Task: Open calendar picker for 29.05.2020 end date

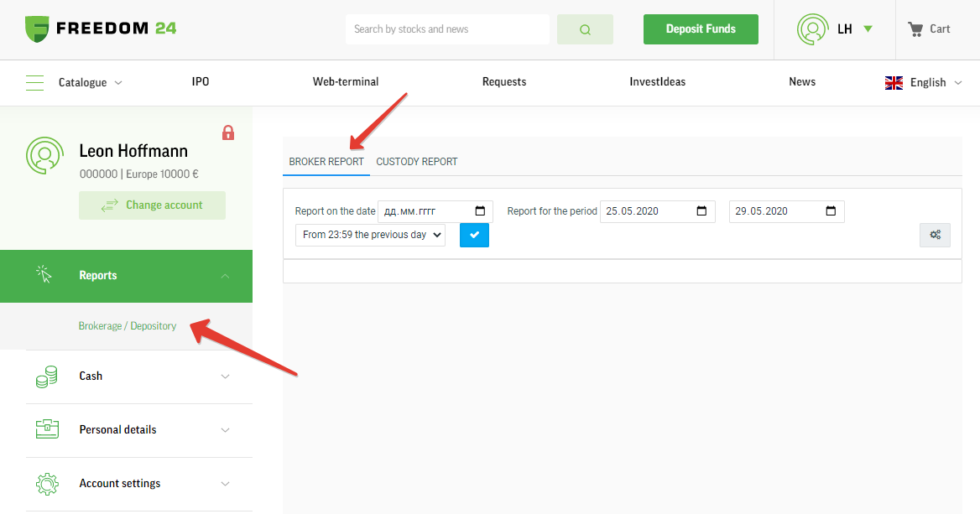Action: [831, 211]
